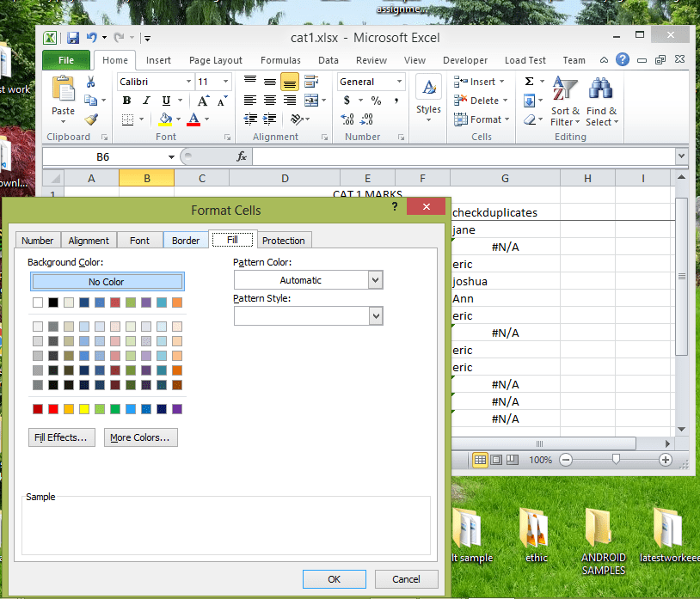The width and height of the screenshot is (700, 599).
Task: Open the Pattern Style dropdown
Action: (x=376, y=315)
